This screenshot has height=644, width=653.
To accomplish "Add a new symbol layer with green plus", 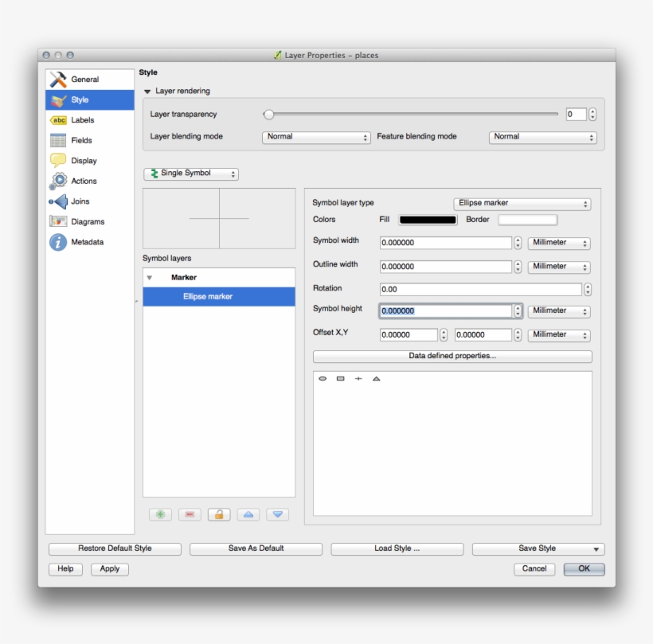I will (x=158, y=514).
